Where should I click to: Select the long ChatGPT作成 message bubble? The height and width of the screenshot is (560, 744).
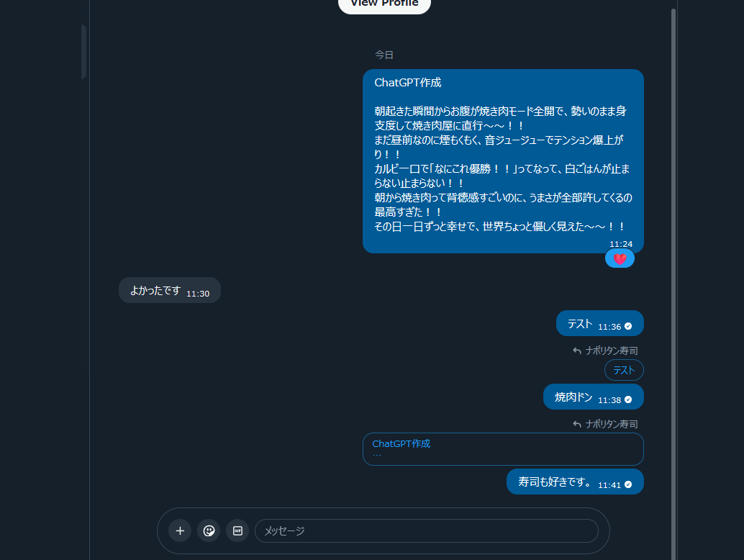click(503, 161)
